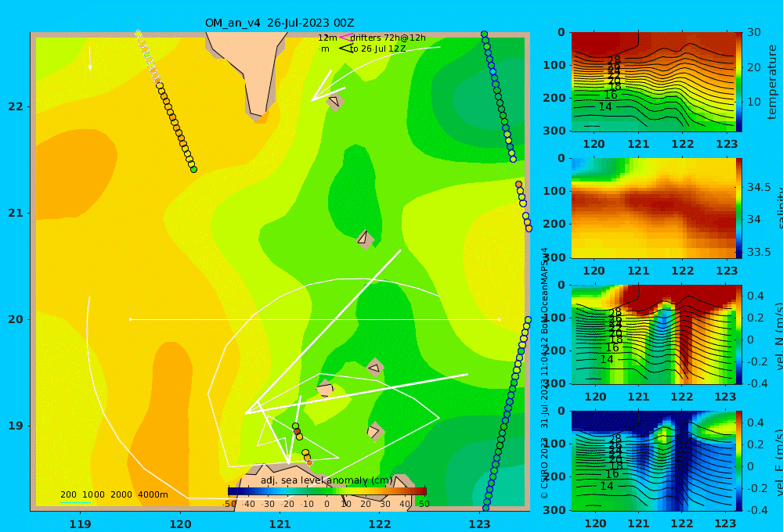Image resolution: width=783 pixels, height=532 pixels.
Task: Click the magenta drifter arrow legend symbol
Action: pos(345,37)
